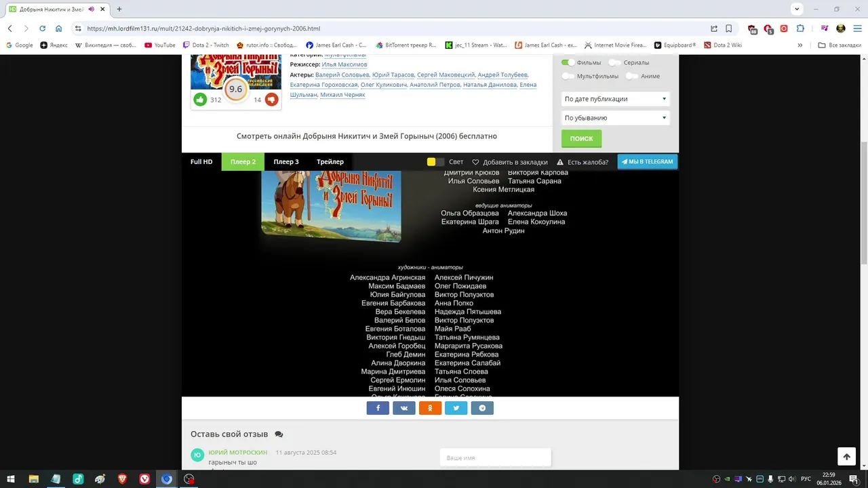Open the 'По убыванию' order dropdown
Image resolution: width=868 pixels, height=488 pixels.
pos(616,118)
